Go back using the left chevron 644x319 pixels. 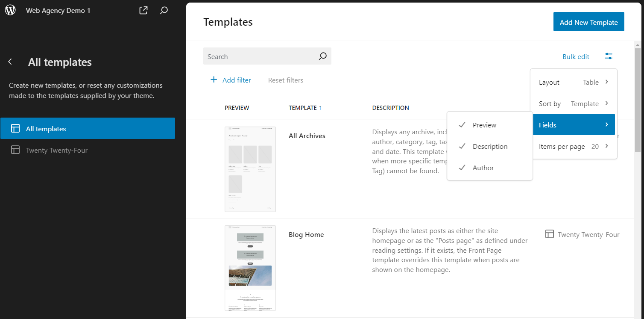coord(10,62)
